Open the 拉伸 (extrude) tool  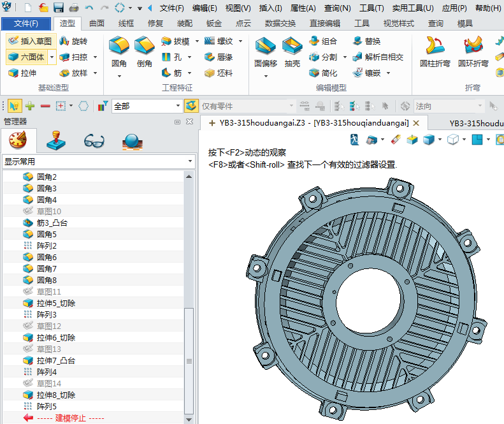tap(22, 73)
